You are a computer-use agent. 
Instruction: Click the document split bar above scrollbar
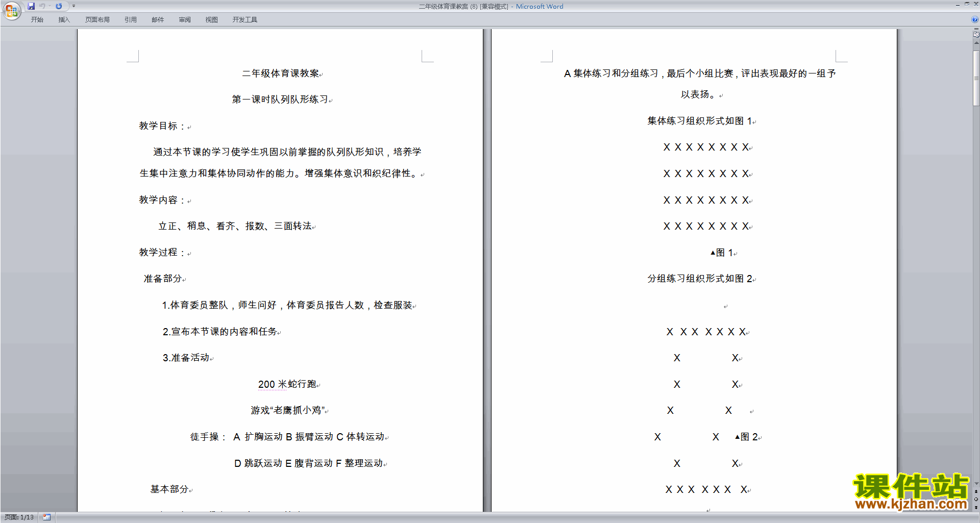pos(976,29)
